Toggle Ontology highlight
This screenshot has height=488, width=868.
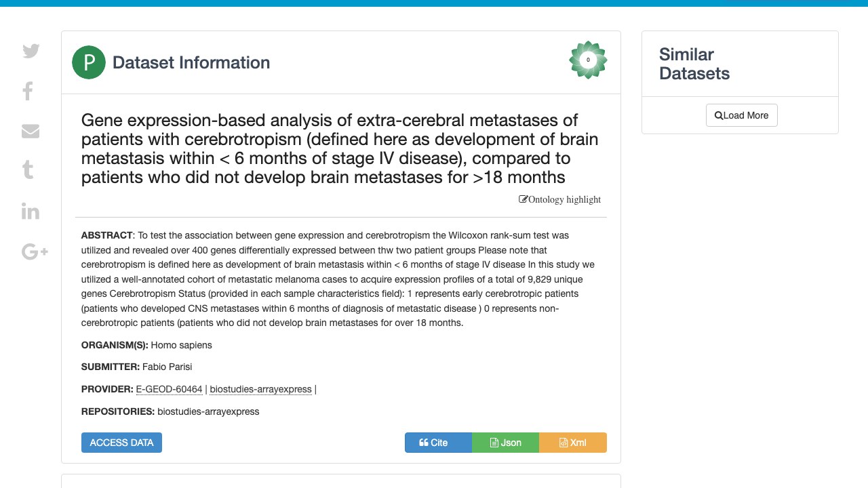pyautogui.click(x=560, y=199)
